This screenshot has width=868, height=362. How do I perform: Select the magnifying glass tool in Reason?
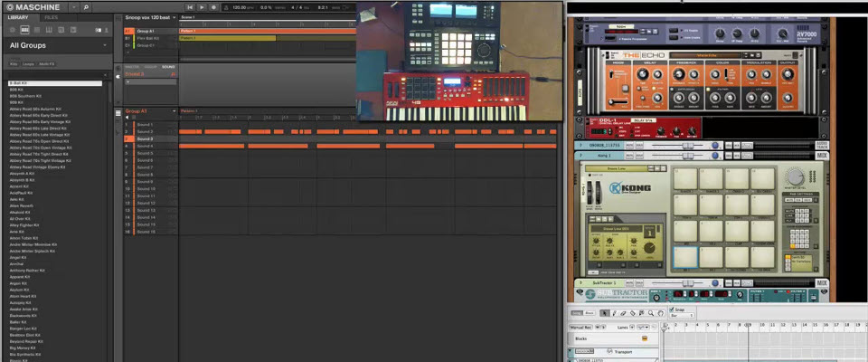[651, 313]
